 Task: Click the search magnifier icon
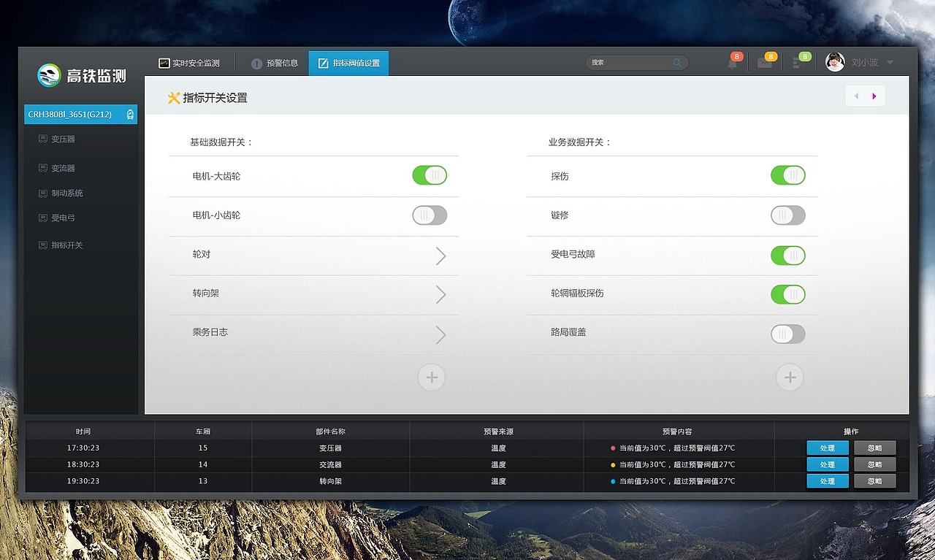pos(677,63)
